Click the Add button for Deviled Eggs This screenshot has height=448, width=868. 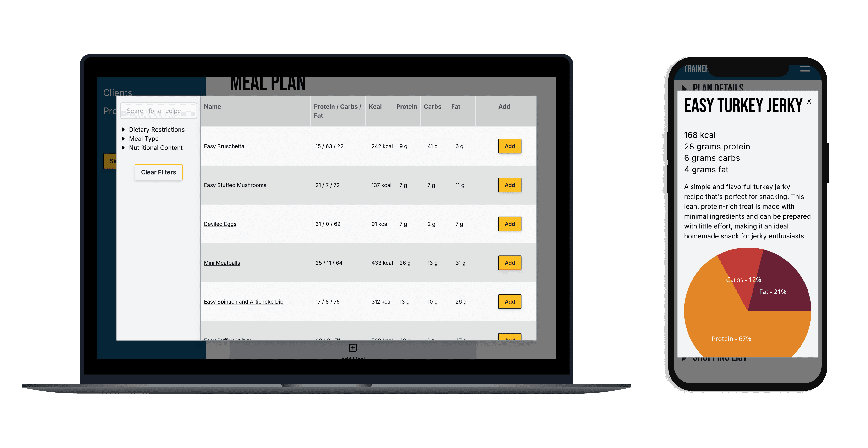pyautogui.click(x=509, y=223)
